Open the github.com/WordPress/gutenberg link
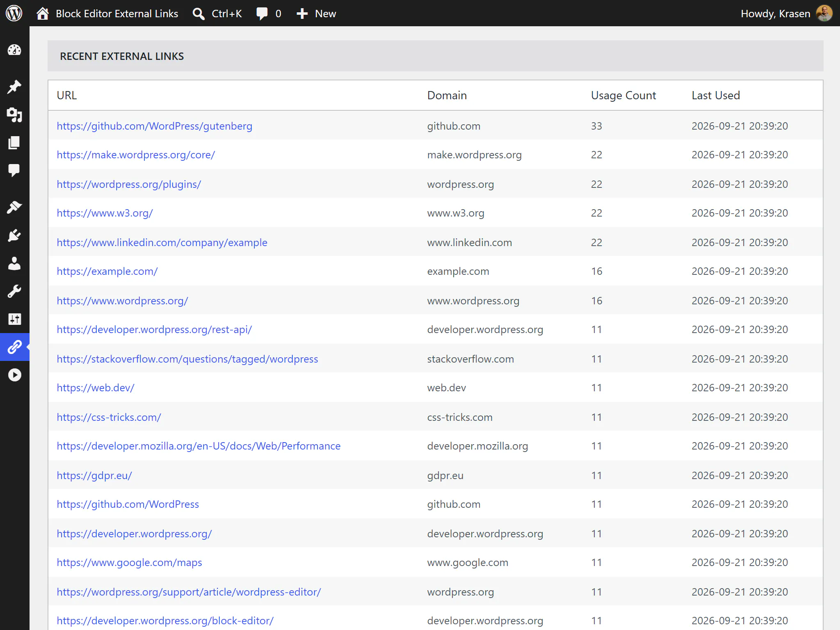840x630 pixels. [154, 126]
